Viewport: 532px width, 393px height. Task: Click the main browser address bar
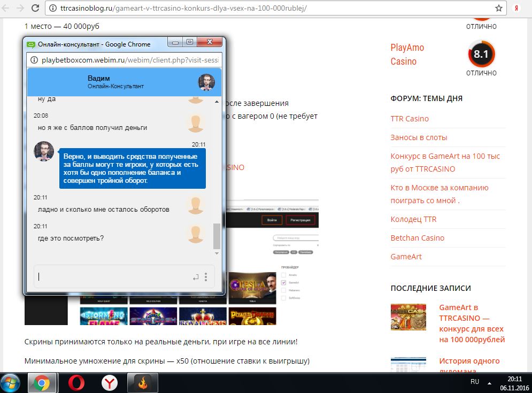tap(275, 8)
